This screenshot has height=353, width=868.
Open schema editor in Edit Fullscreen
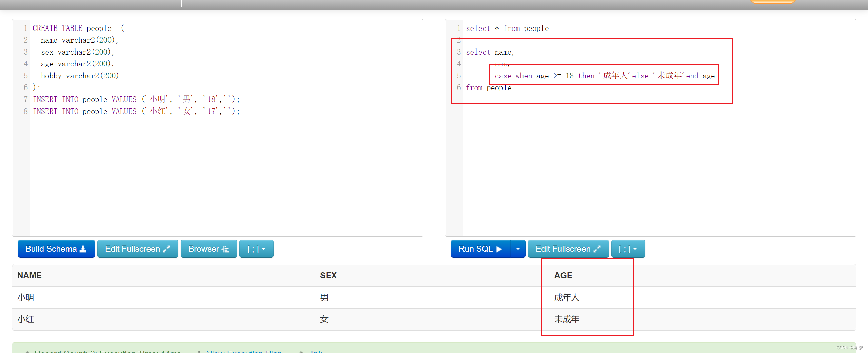[x=138, y=249]
